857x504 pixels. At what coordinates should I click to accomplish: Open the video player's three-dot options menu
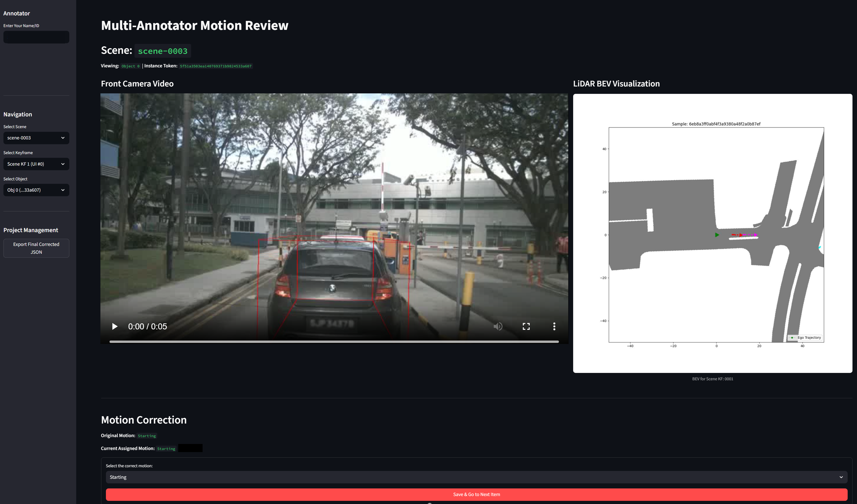[x=554, y=326]
